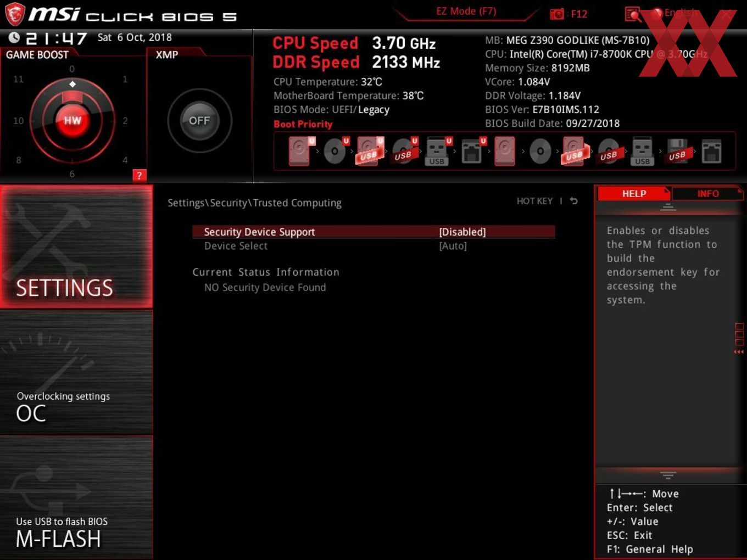Viewport: 747px width, 560px height.
Task: Click the DDR Speed 2133 MHz reading
Action: [356, 62]
